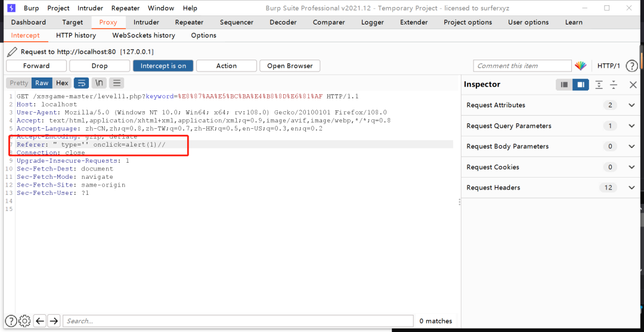Switch to the Target tab

pyautogui.click(x=72, y=22)
